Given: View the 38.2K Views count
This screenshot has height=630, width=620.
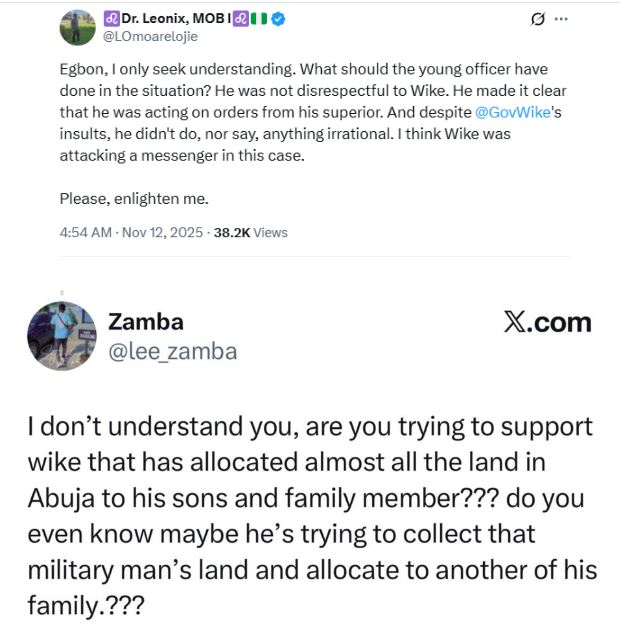Looking at the screenshot, I should tap(252, 232).
